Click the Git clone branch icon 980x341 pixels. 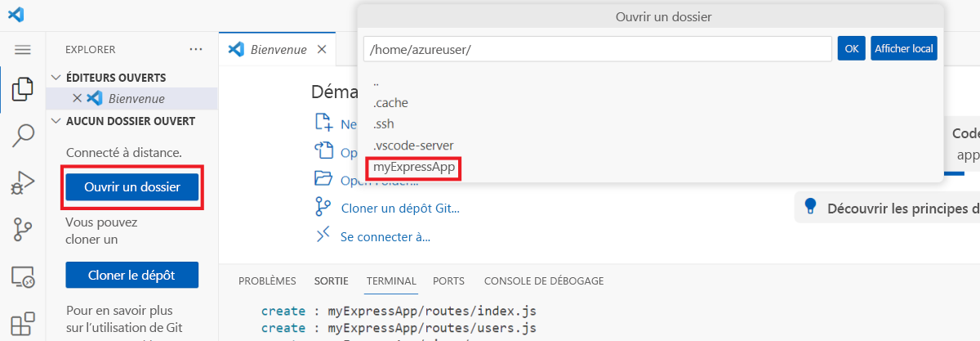pyautogui.click(x=324, y=208)
